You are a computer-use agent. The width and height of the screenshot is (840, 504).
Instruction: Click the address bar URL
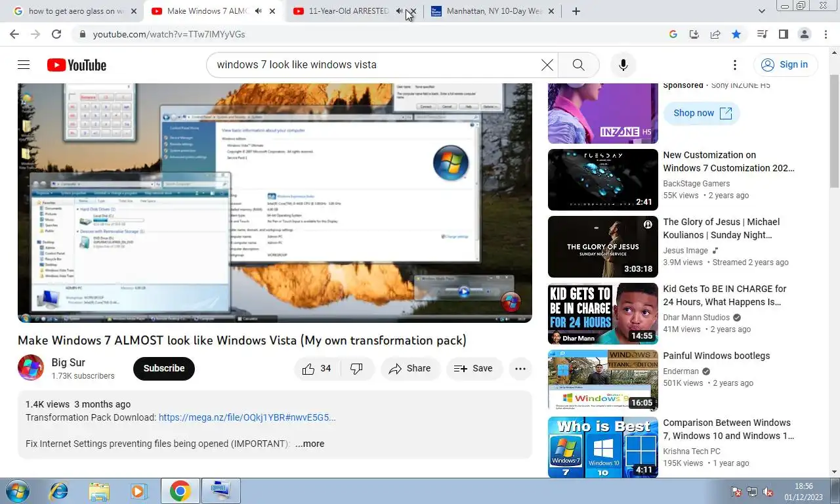coord(169,34)
